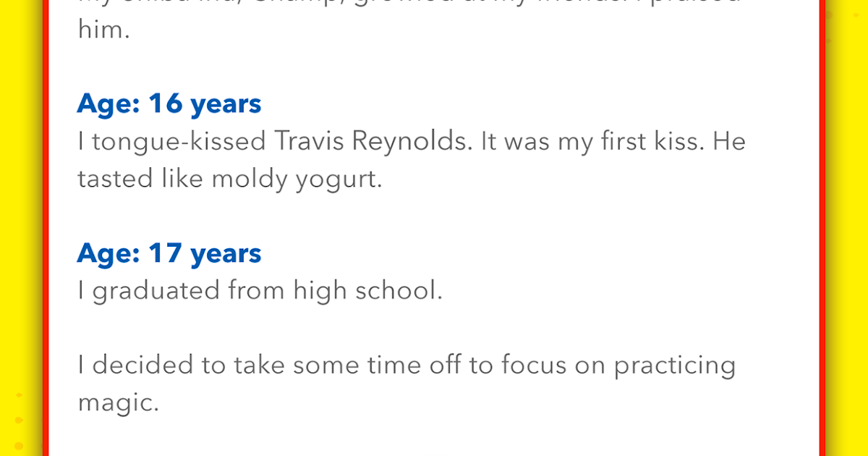Tap the partially cut-off text line at top
Screen dimensions: 868x456
(410, 4)
